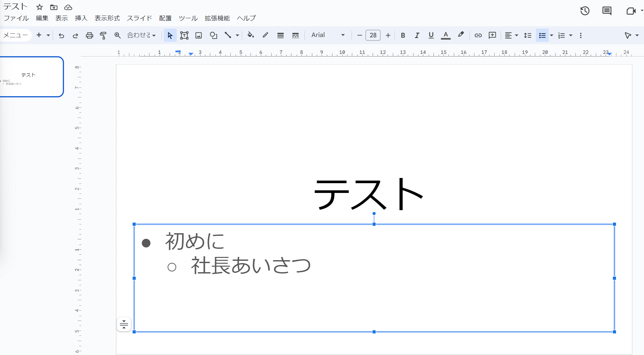Open the 挿入 menu
The image size is (644, 355).
click(x=81, y=18)
